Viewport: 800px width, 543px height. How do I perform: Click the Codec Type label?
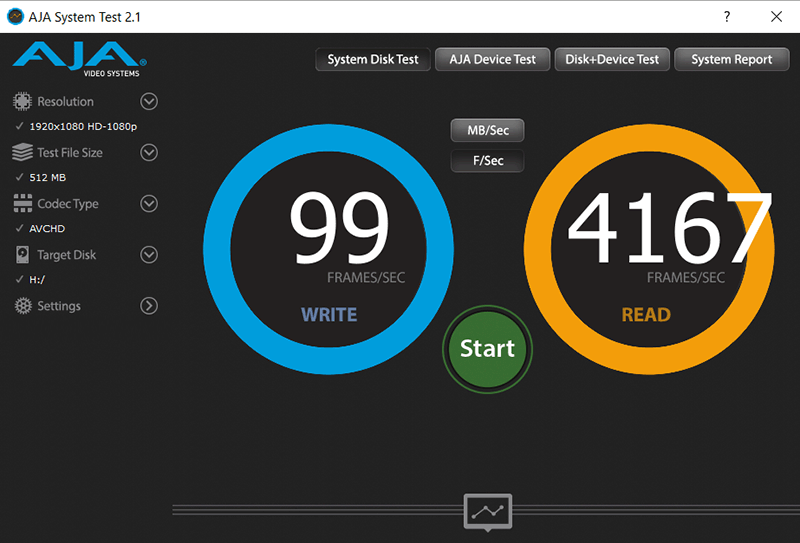click(68, 204)
